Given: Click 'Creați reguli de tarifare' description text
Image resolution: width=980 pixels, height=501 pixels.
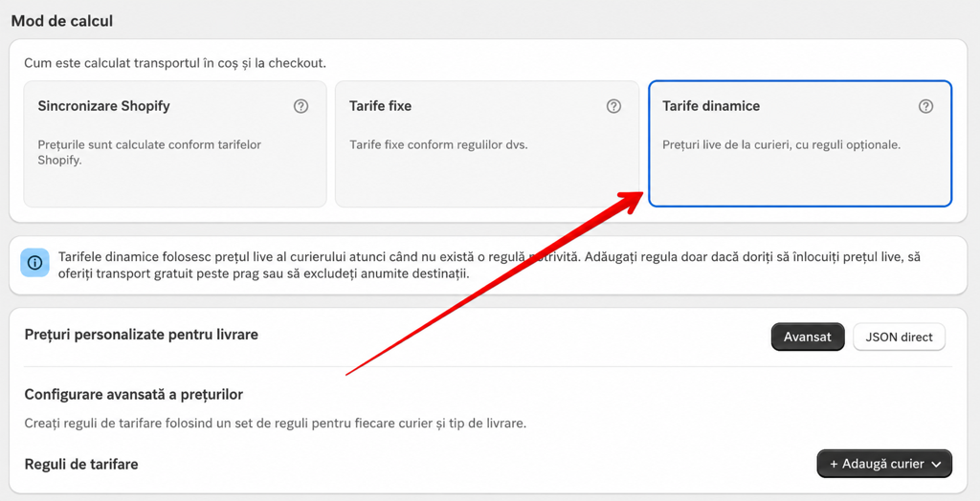Looking at the screenshot, I should pyautogui.click(x=275, y=424).
